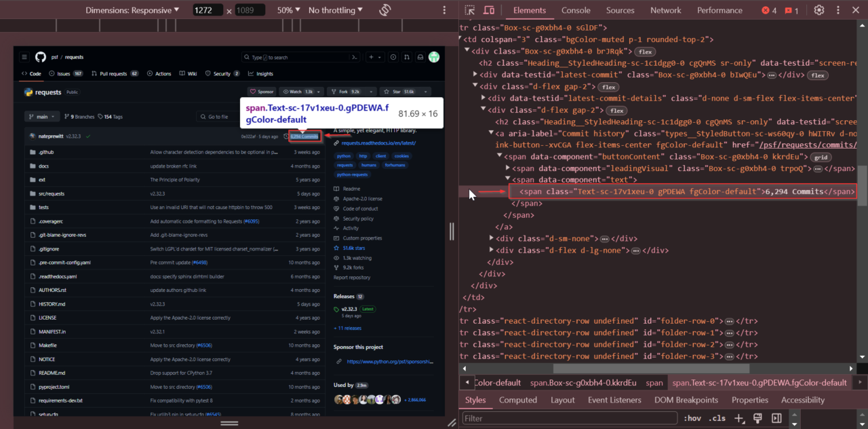The image size is (868, 429).
Task: Click the Sponsor button
Action: point(262,92)
